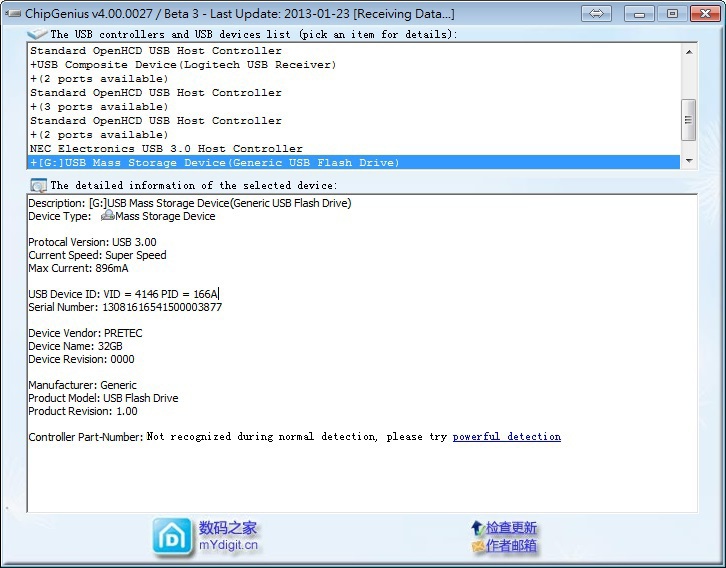Click the magnifier icon beside detailed information header
726x568 pixels.
[38, 186]
